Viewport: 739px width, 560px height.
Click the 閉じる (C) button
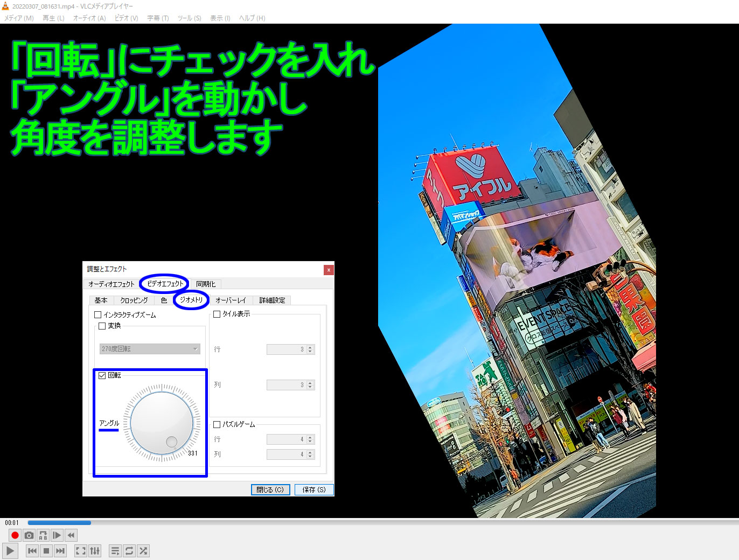pyautogui.click(x=270, y=490)
